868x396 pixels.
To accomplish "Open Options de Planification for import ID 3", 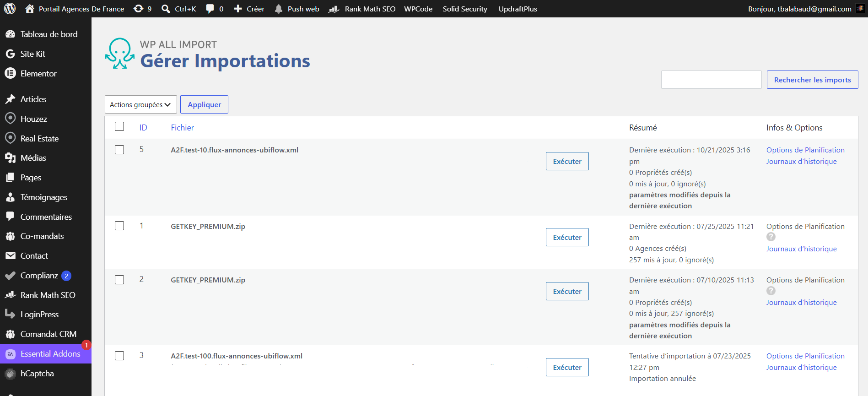I will (805, 356).
